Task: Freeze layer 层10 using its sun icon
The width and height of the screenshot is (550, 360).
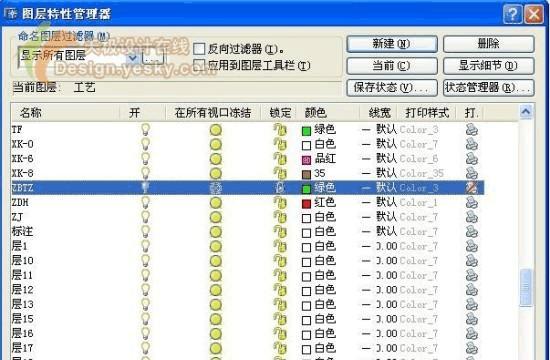Action: [x=216, y=261]
